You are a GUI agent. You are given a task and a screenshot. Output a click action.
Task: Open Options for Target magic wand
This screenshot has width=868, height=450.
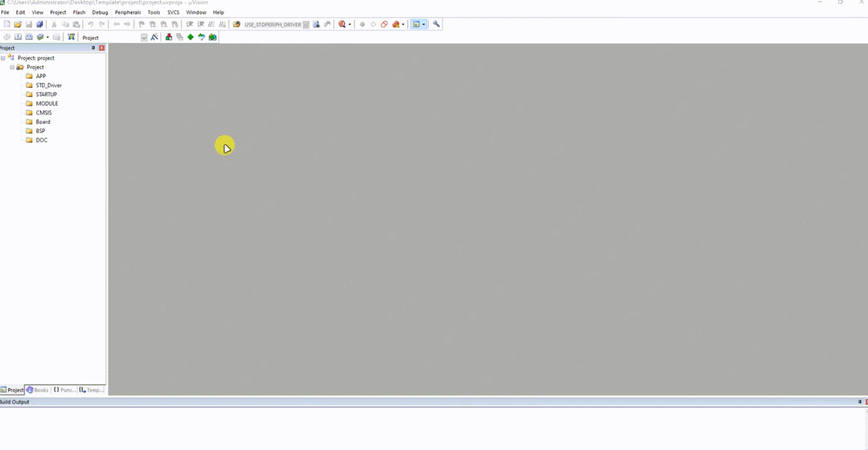click(155, 37)
